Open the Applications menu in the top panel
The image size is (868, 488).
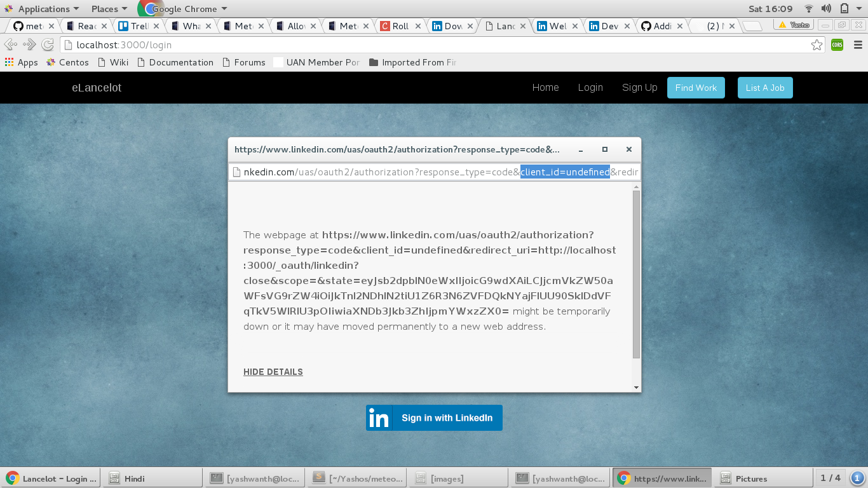42,9
